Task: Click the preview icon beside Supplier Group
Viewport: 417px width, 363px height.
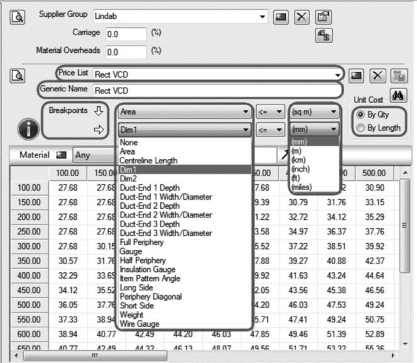Action: [17, 17]
